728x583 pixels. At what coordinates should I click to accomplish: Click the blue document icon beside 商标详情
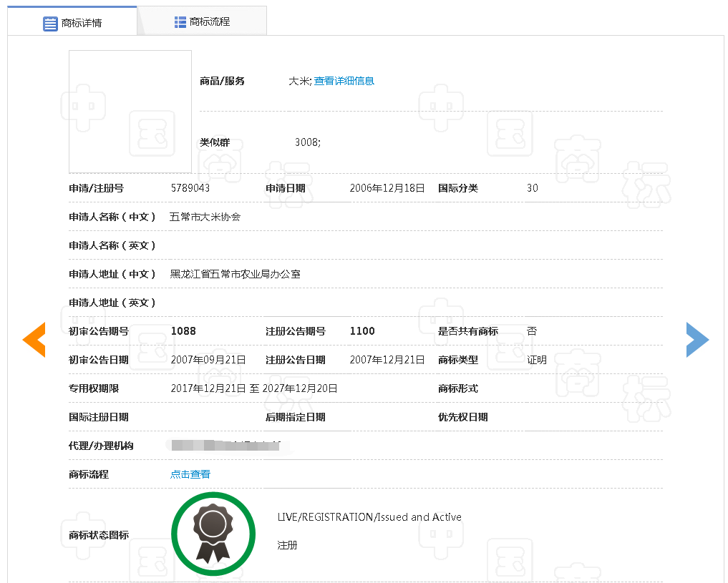50,23
